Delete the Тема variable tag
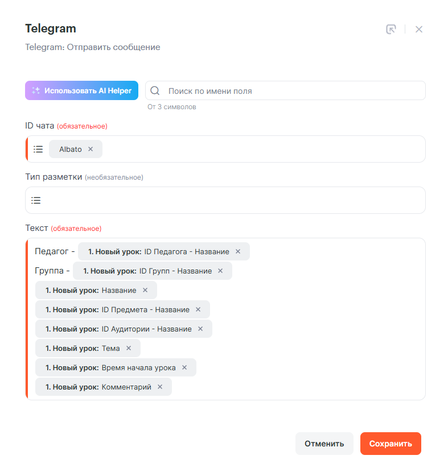This screenshot has width=448, height=476. coord(129,348)
